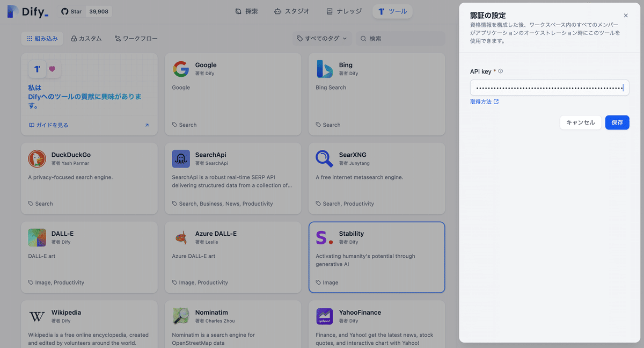Click the Bing tool logo
This screenshot has width=644, height=348.
pos(325,69)
